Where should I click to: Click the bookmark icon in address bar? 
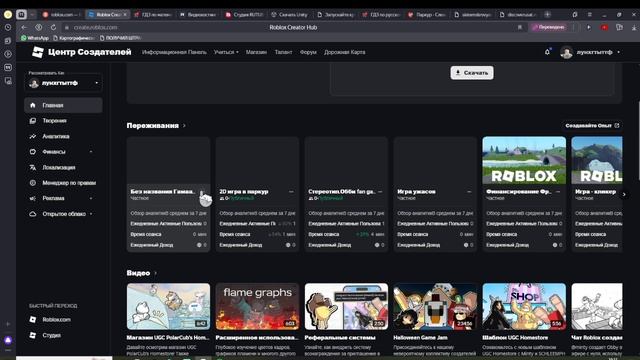click(520, 27)
